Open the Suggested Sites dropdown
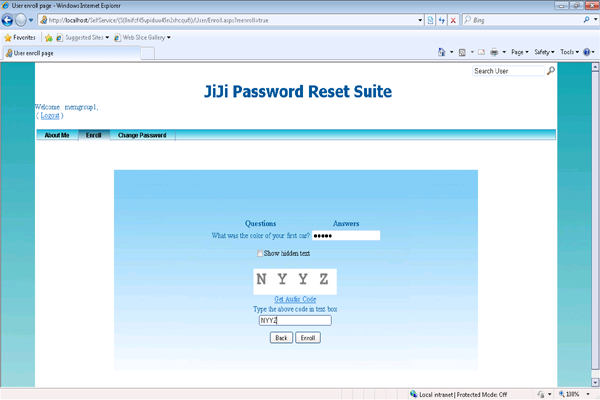This screenshot has width=600, height=400. click(x=83, y=38)
